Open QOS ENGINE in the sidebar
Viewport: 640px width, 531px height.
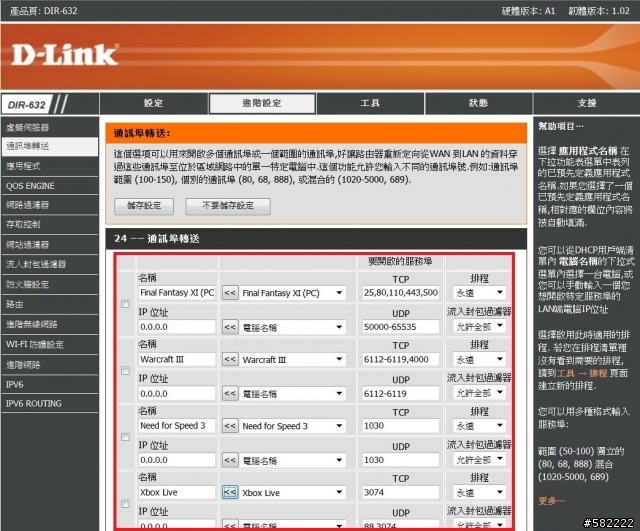pyautogui.click(x=50, y=186)
